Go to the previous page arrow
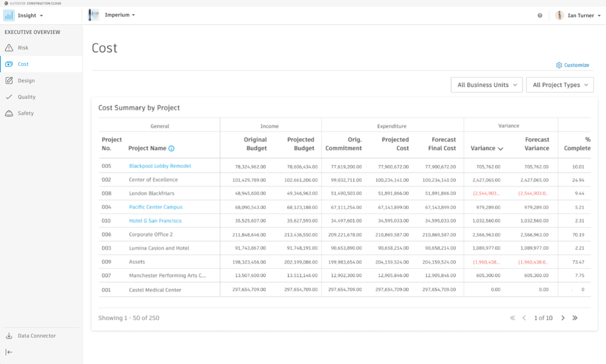This screenshot has height=364, width=606. click(524, 318)
